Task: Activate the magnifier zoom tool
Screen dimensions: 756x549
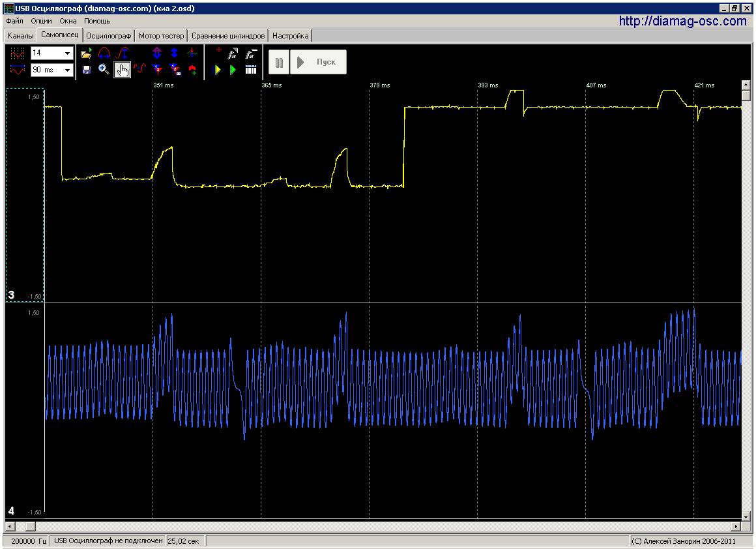Action: tap(104, 70)
